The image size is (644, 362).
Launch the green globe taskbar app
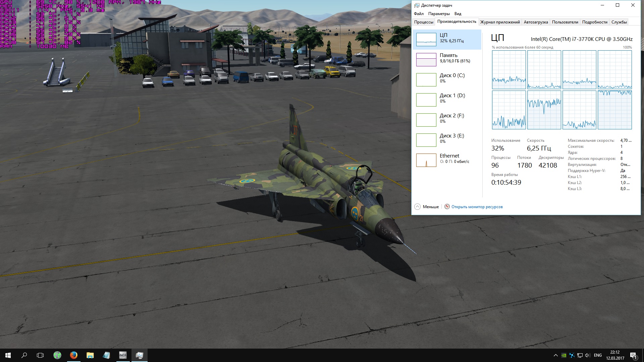(x=57, y=355)
